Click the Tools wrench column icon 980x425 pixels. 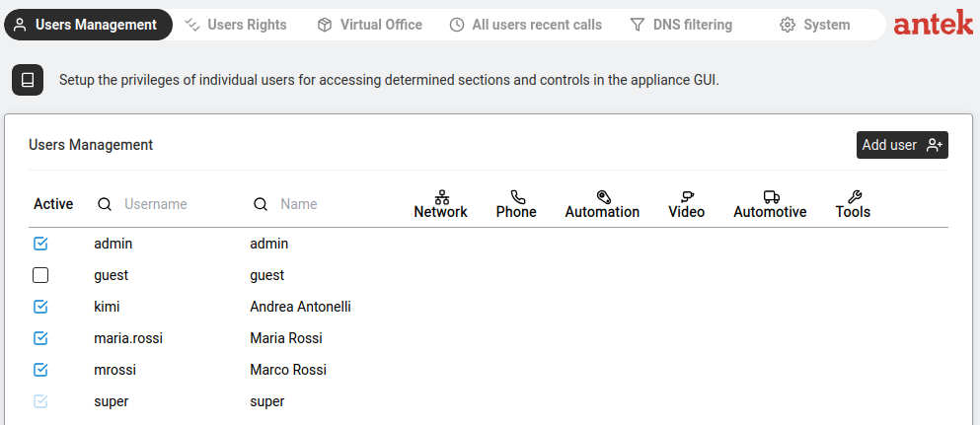tap(855, 197)
